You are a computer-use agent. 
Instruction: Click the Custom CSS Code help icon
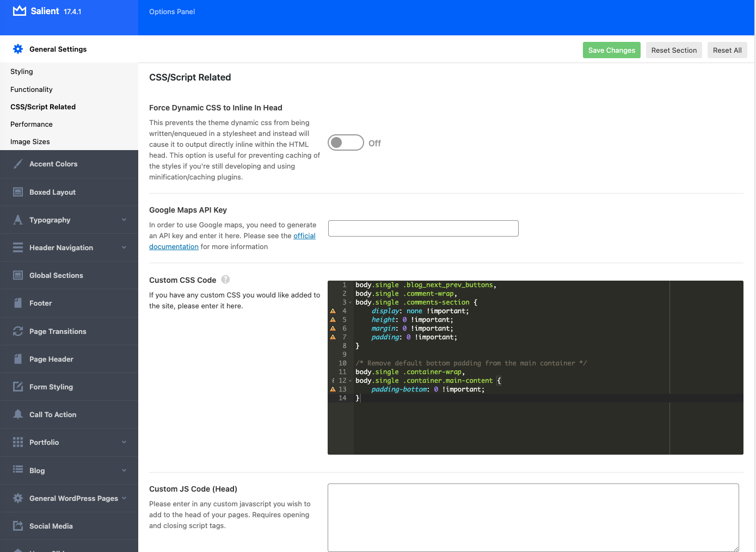coord(225,280)
